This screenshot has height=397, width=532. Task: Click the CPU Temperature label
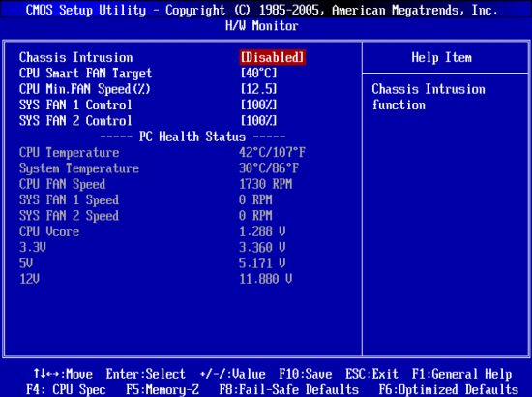70,153
